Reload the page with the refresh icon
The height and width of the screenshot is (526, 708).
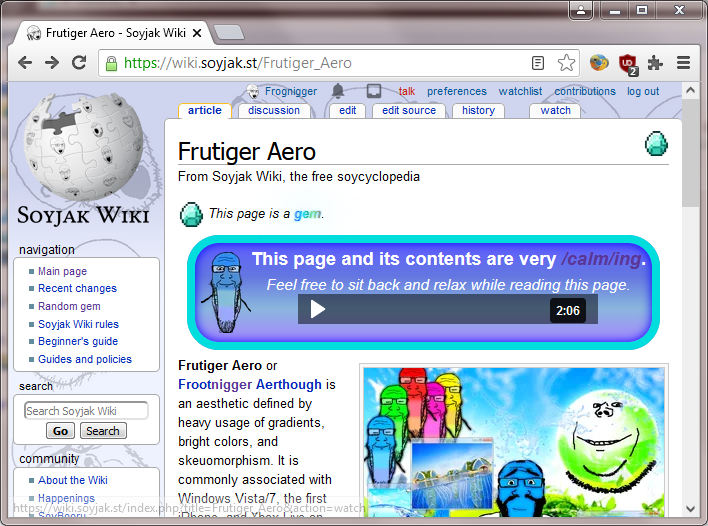(x=79, y=63)
